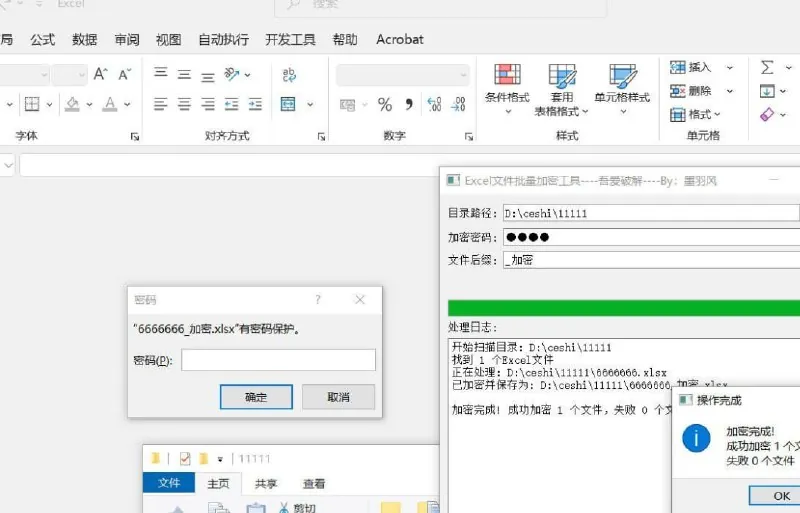
Task: Center cell text horizontally
Action: click(184, 104)
